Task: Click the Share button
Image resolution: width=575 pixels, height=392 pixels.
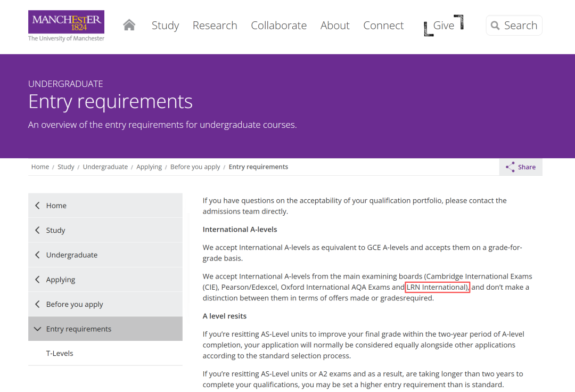Action: click(x=521, y=167)
